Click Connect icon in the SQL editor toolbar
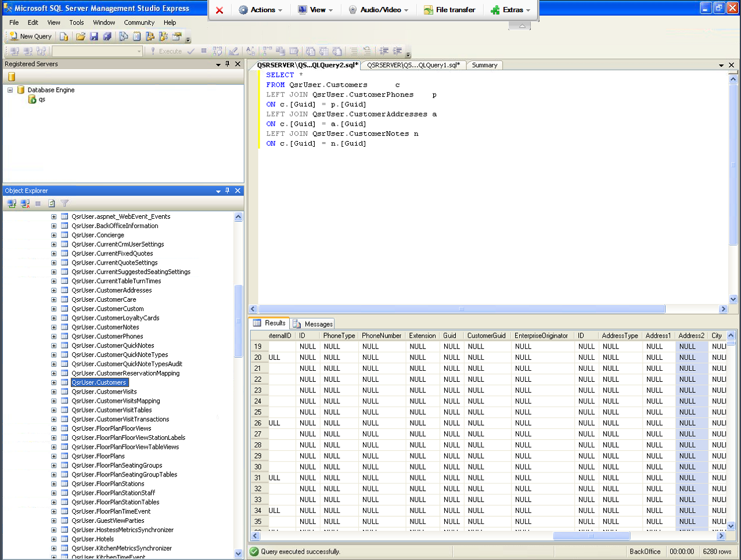Viewport: 741px width, 560px height. pyautogui.click(x=15, y=51)
